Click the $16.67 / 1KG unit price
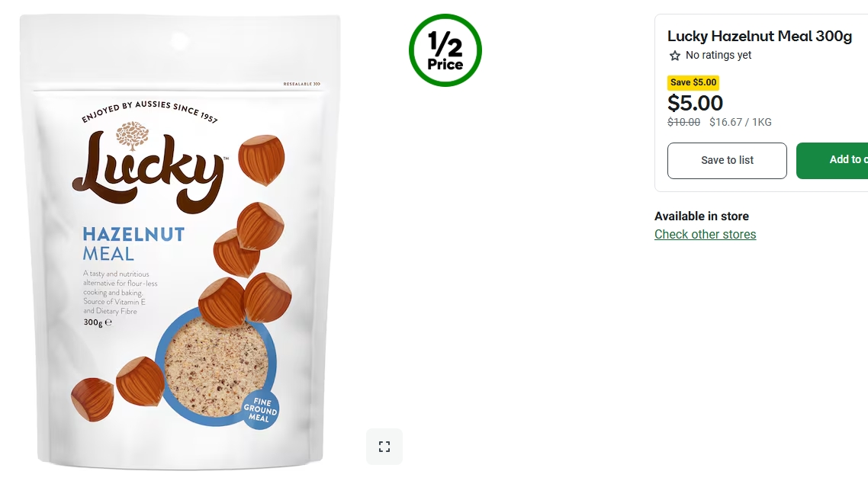This screenshot has height=484, width=868. coord(740,122)
